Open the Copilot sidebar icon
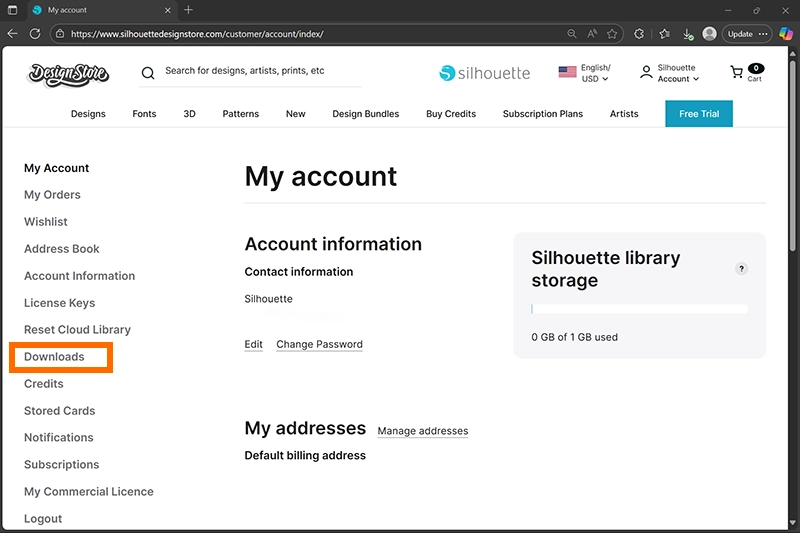 pos(784,33)
